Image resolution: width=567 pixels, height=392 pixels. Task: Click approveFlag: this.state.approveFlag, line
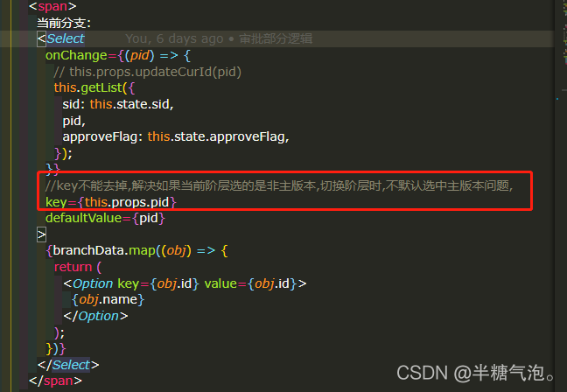pyautogui.click(x=176, y=137)
